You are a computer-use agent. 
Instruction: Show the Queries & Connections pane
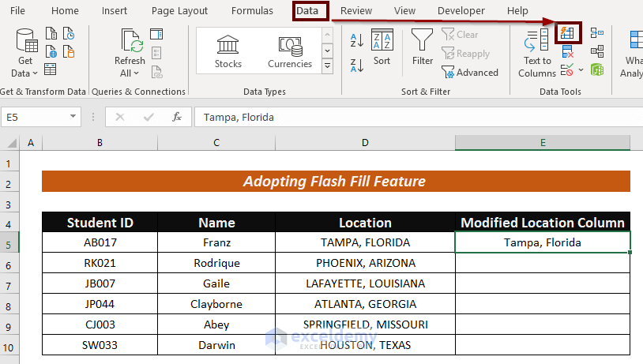[x=156, y=34]
